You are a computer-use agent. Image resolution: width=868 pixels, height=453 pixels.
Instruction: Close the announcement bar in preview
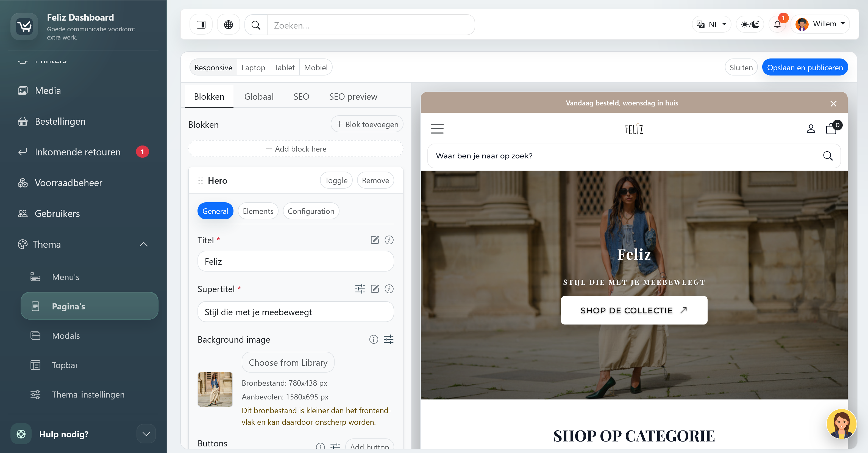tap(833, 104)
